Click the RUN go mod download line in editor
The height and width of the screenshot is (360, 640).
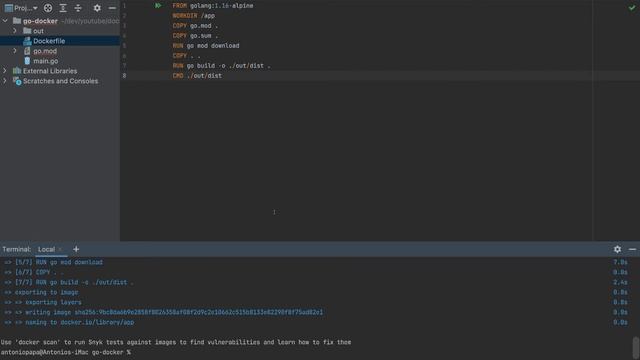206,46
